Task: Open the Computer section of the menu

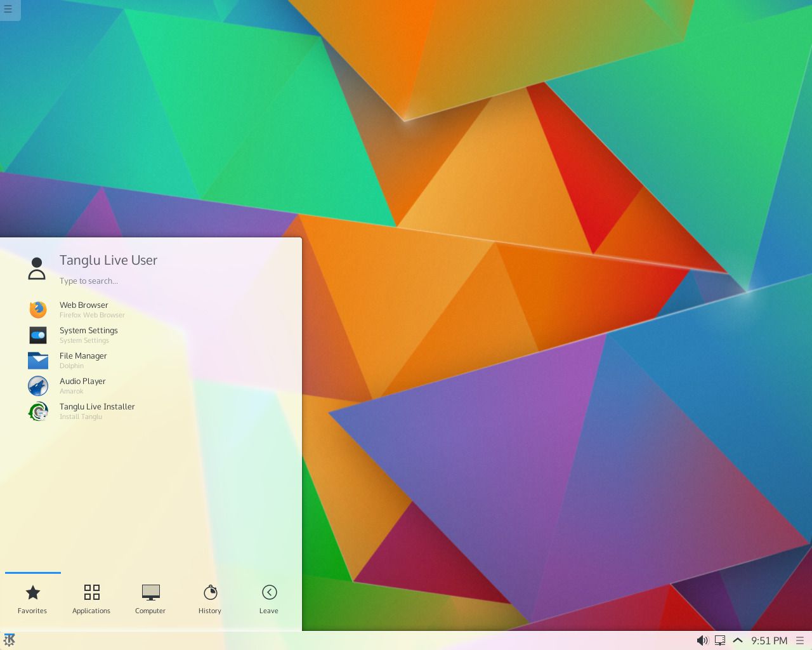Action: 150,599
